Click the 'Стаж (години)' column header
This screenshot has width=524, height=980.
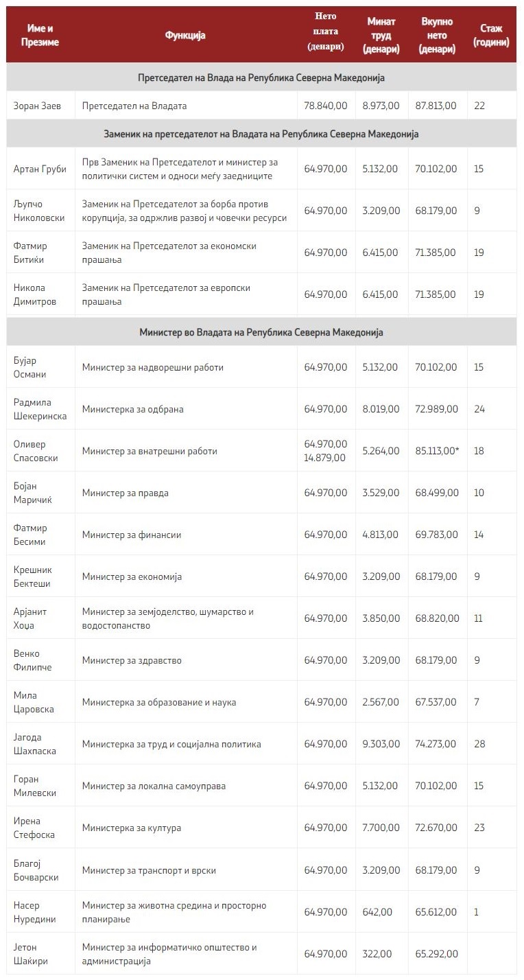pyautogui.click(x=491, y=35)
